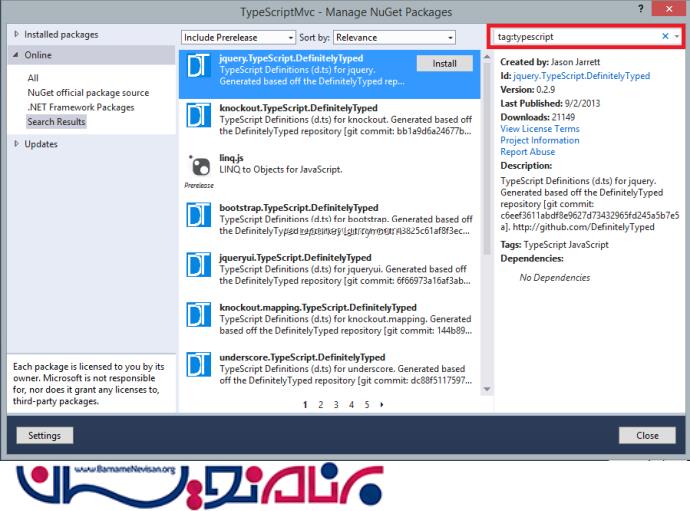The image size is (690, 511).
Task: Click the knockout.mapping.TypeScript.DefinitelyTyped package icon
Action: (198, 315)
